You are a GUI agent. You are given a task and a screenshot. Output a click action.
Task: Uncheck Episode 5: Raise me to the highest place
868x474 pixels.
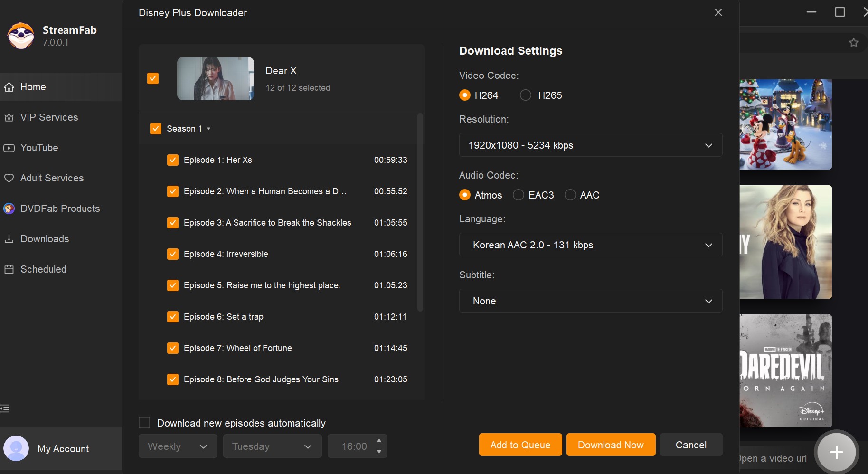pos(173,285)
